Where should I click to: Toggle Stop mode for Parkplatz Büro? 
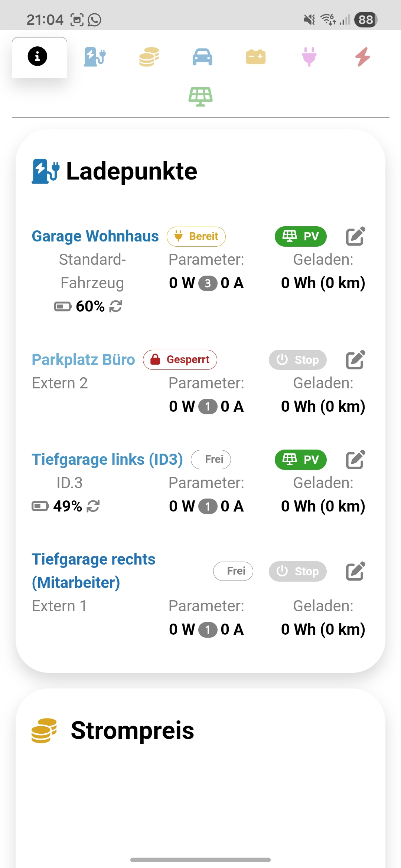click(297, 360)
